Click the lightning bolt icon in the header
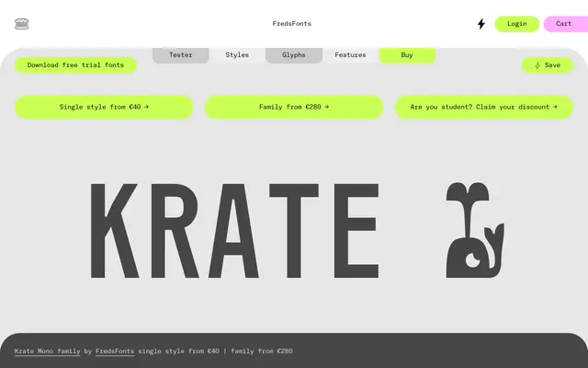This screenshot has height=368, width=588. [x=481, y=24]
